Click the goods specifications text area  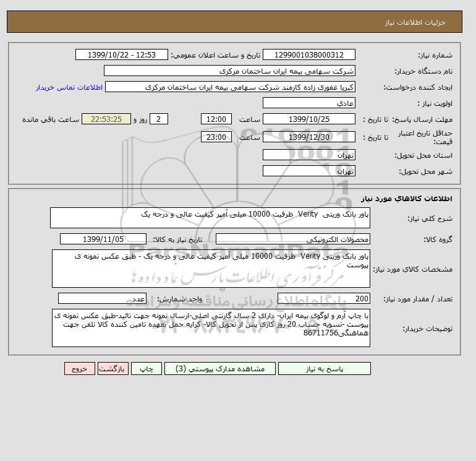[x=211, y=269]
